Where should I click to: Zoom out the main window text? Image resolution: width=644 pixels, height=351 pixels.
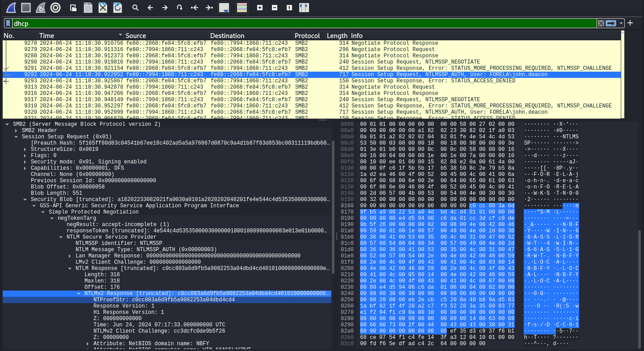275,8
